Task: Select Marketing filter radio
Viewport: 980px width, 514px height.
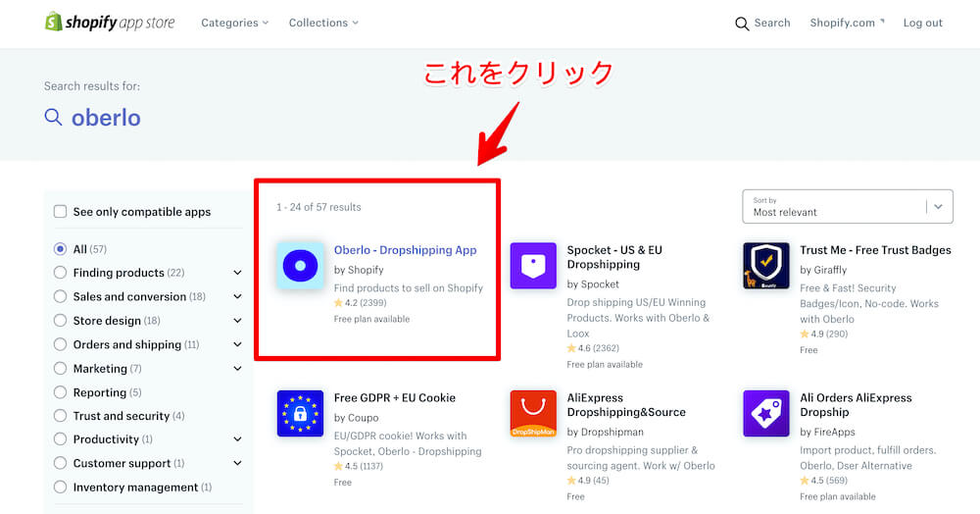Action: (60, 368)
